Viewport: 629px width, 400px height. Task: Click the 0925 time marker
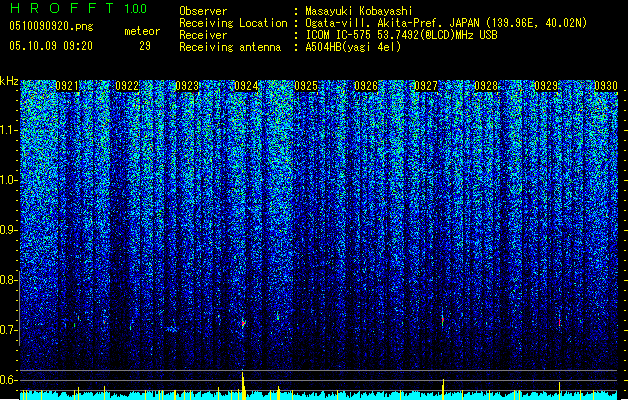tap(306, 86)
